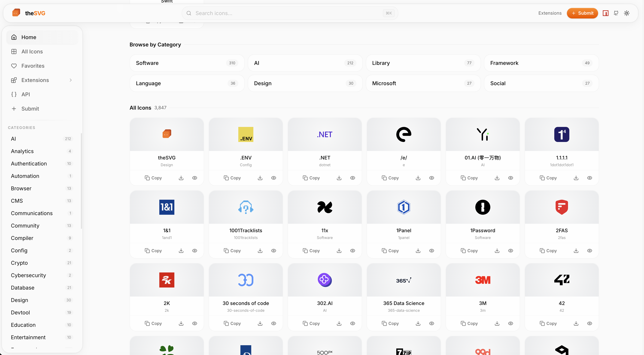The width and height of the screenshot is (644, 355).
Task: Open the Extensions link in the header
Action: (550, 13)
